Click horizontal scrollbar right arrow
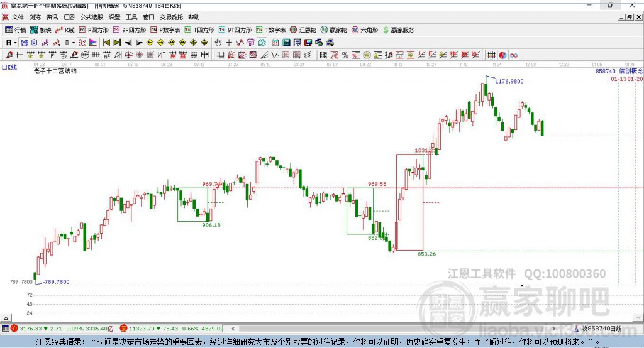The image size is (644, 348). 553,329
